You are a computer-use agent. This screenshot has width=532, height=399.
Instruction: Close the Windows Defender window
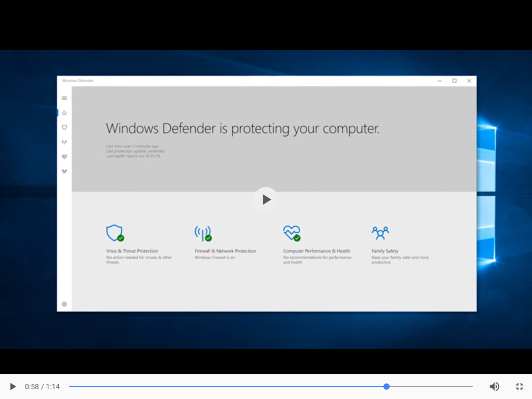[x=469, y=81]
